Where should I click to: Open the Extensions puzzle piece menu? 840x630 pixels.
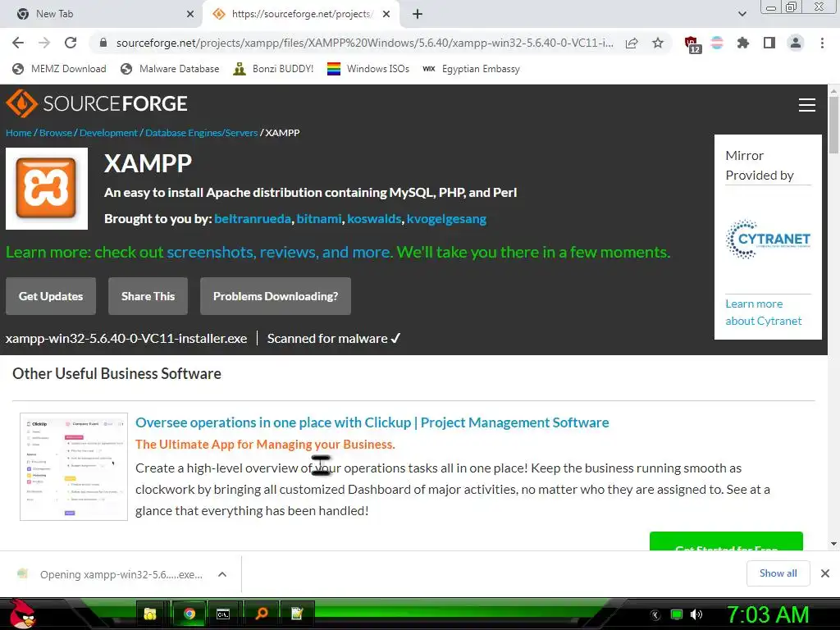point(743,43)
